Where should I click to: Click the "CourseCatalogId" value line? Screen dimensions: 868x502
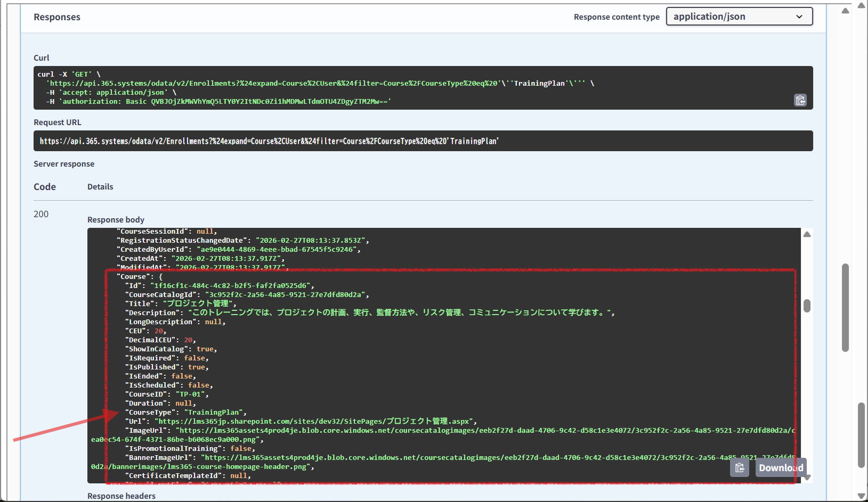[247, 295]
